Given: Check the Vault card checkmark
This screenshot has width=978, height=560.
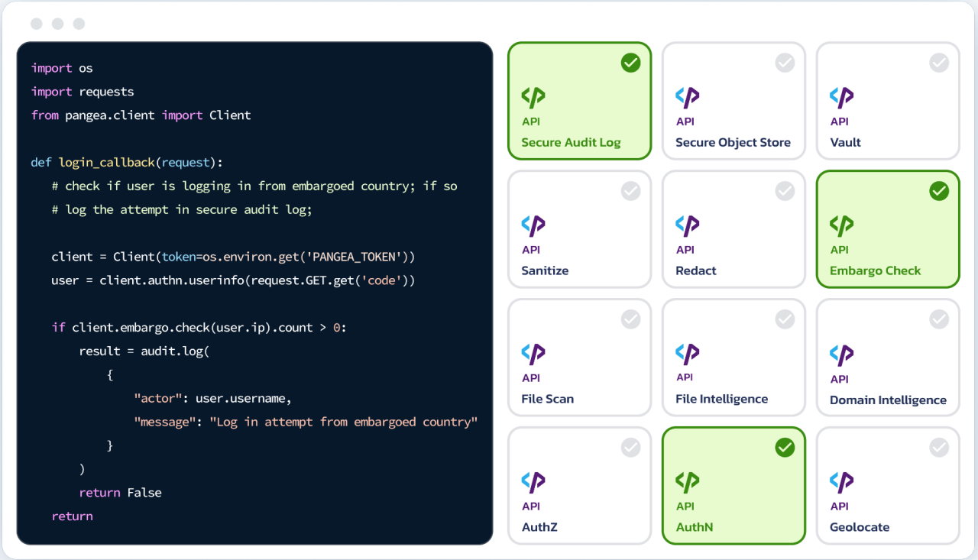Looking at the screenshot, I should (939, 63).
